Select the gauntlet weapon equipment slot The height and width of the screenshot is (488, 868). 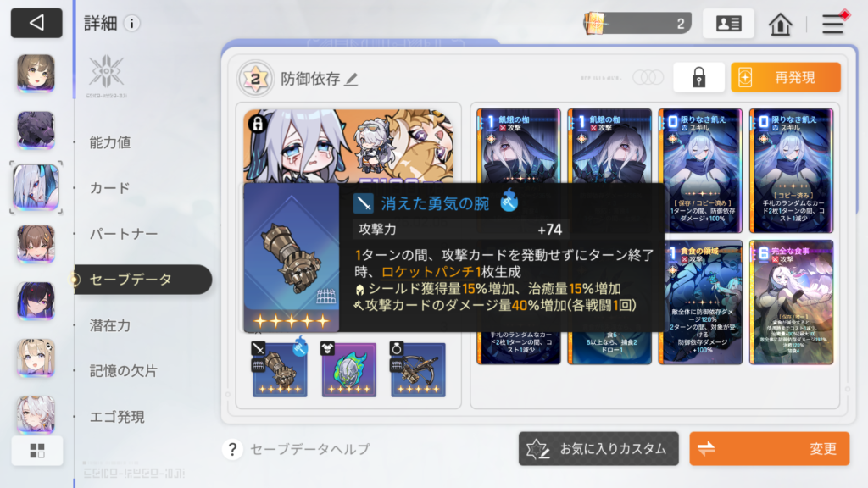click(x=280, y=369)
